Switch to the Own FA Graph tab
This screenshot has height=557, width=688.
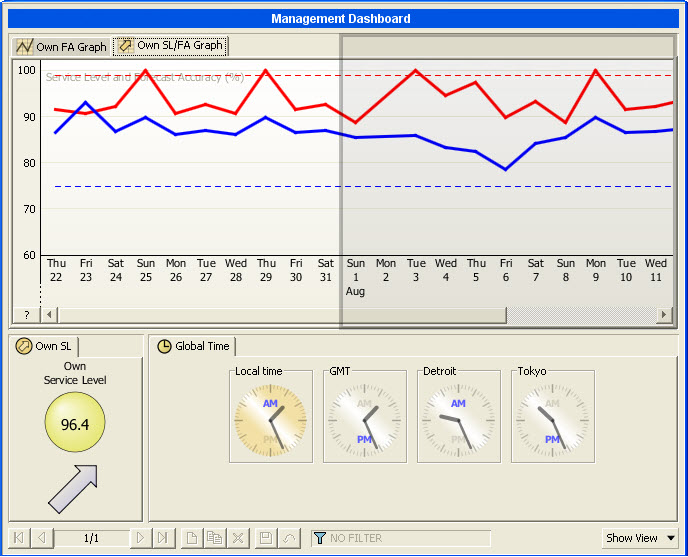pyautogui.click(x=60, y=47)
